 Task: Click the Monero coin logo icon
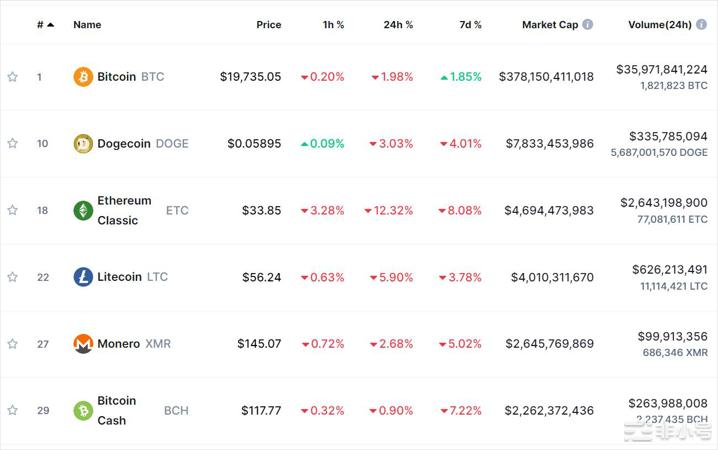click(83, 344)
